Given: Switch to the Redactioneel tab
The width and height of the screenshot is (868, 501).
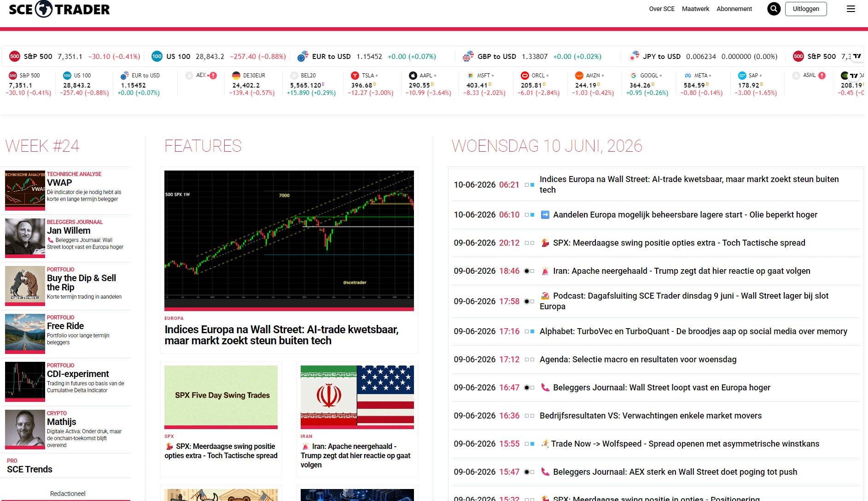Looking at the screenshot, I should pyautogui.click(x=68, y=494).
